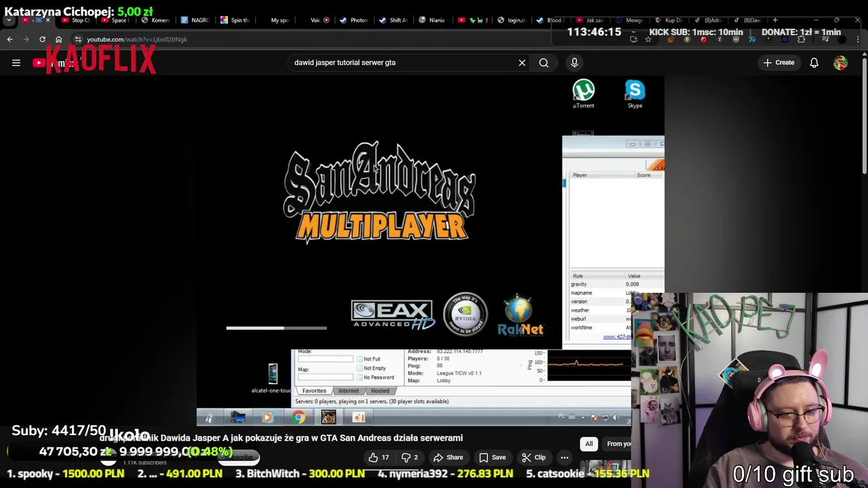Like the video with thumbs up
This screenshot has height=488, width=868.
(x=378, y=457)
